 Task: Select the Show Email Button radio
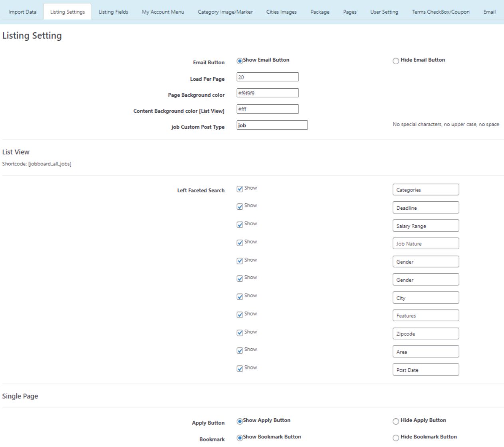(240, 61)
